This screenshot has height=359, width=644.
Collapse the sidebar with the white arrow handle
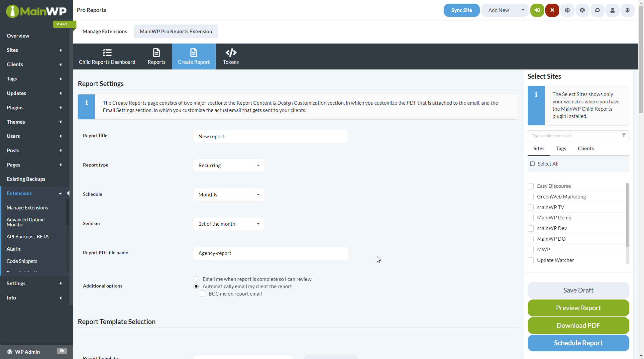click(68, 193)
